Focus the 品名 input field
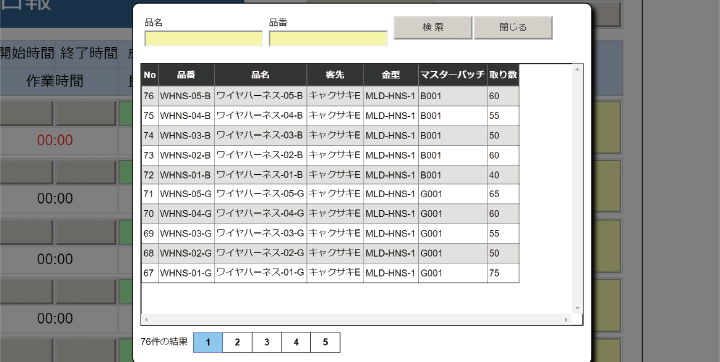Screen dimensions: 720x362 [x=204, y=39]
